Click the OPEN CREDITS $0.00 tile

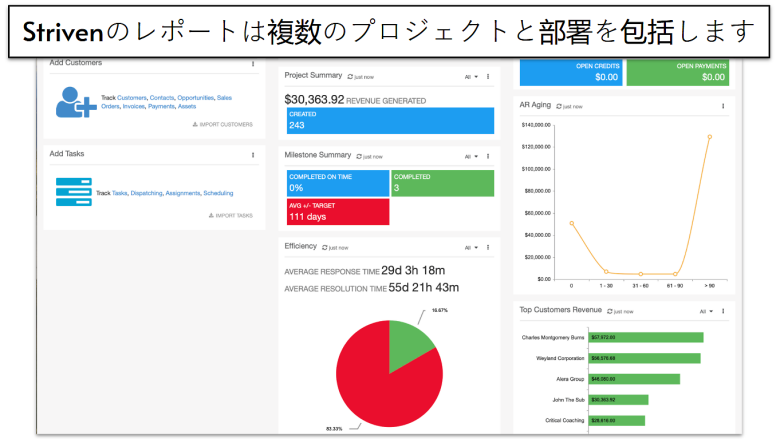571,73
